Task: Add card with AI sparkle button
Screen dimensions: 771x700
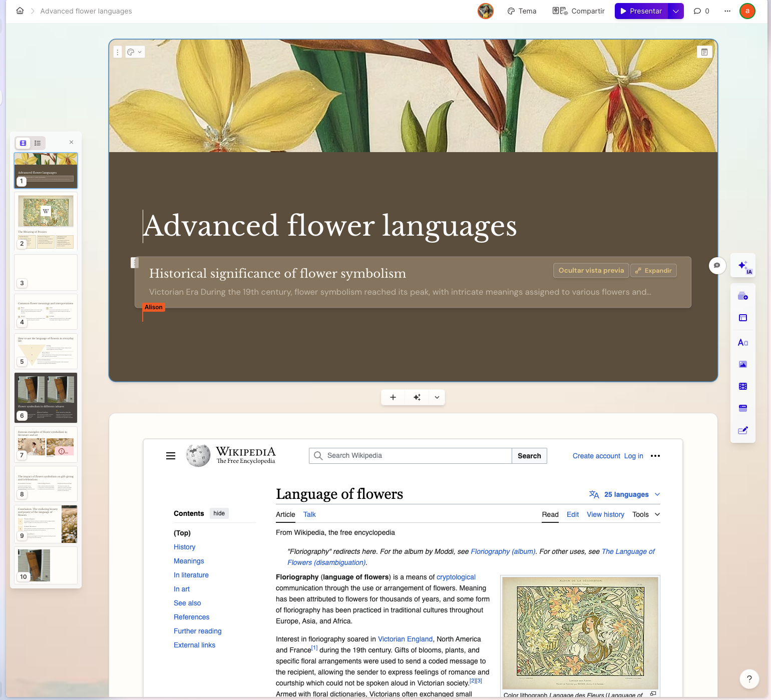Action: [x=417, y=397]
